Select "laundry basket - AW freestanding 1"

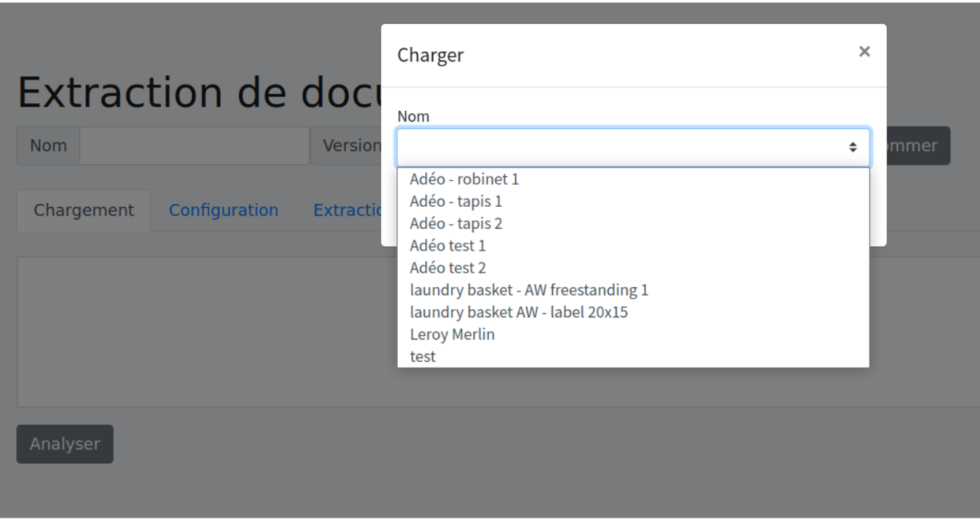point(529,290)
